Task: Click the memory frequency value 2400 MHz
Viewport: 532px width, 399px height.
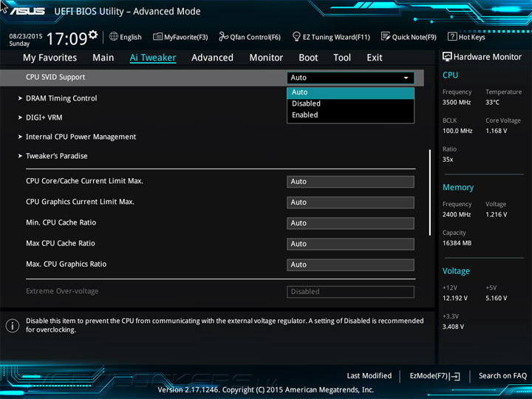Action: 457,214
